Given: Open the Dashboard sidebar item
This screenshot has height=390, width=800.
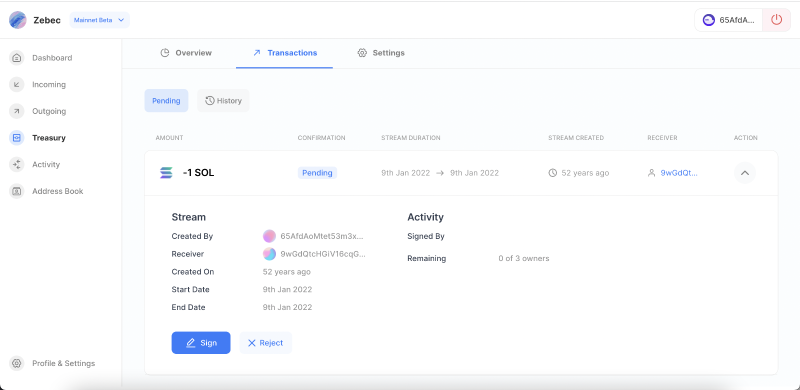Looking at the screenshot, I should point(52,58).
